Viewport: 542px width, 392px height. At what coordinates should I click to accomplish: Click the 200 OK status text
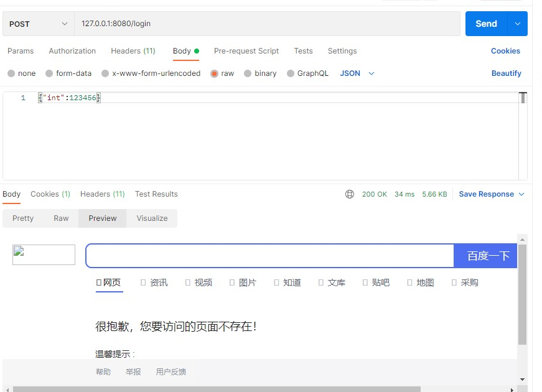[375, 194]
